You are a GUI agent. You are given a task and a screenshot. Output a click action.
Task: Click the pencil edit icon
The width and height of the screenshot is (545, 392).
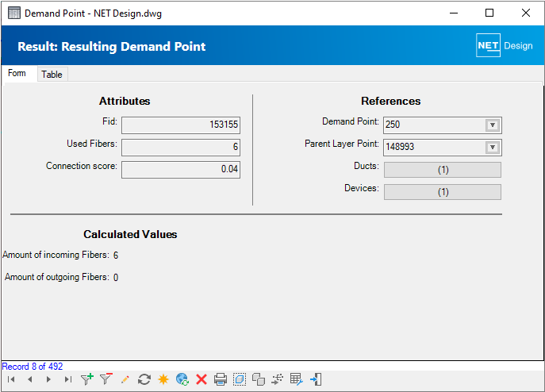pyautogui.click(x=125, y=380)
